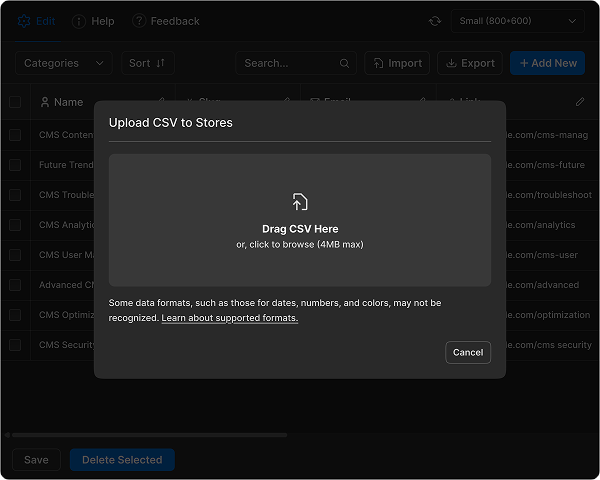The height and width of the screenshot is (480, 600).
Task: Switch to the Edit tab
Action: point(37,21)
